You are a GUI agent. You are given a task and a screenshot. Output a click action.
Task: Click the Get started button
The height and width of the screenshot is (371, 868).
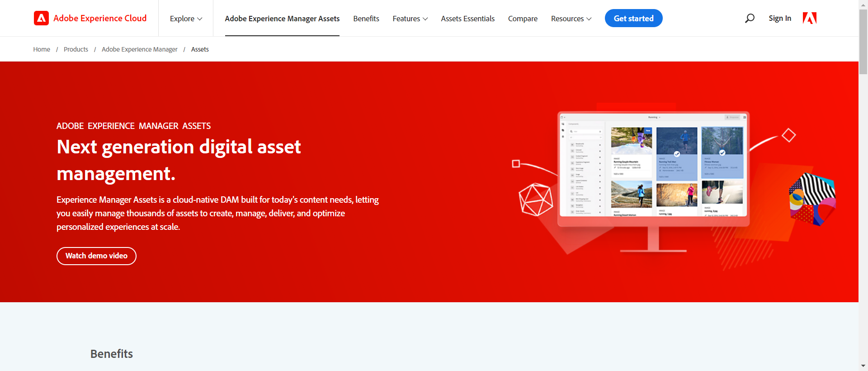coord(633,18)
